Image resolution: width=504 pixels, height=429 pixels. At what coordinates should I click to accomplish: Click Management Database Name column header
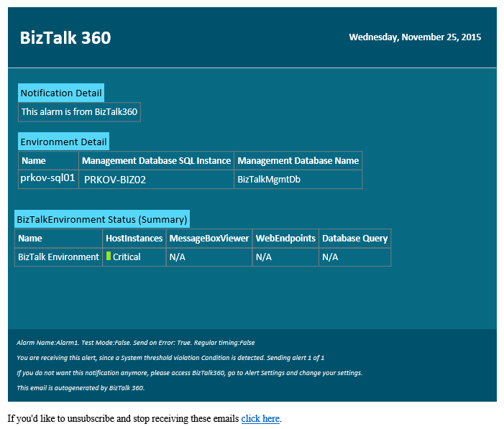click(298, 160)
